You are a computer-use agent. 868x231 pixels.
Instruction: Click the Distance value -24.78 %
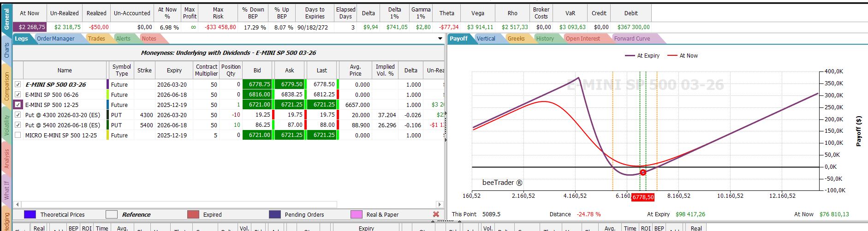coord(589,214)
